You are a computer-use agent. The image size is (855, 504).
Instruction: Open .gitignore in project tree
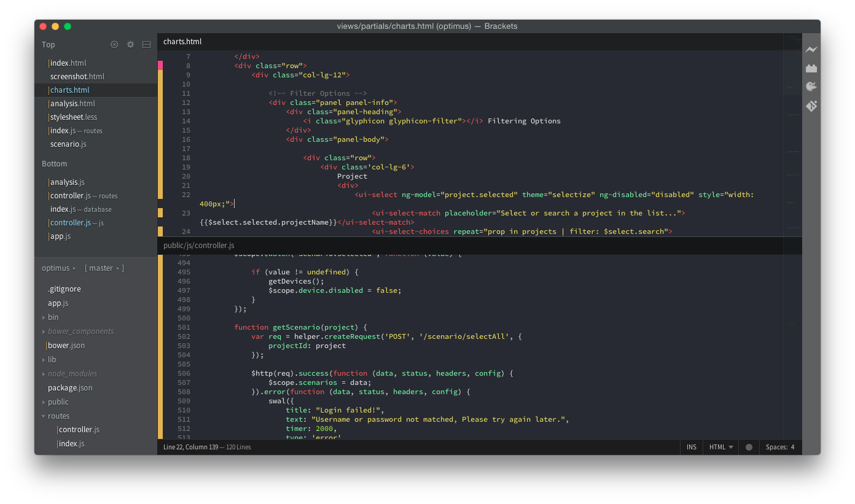point(64,289)
